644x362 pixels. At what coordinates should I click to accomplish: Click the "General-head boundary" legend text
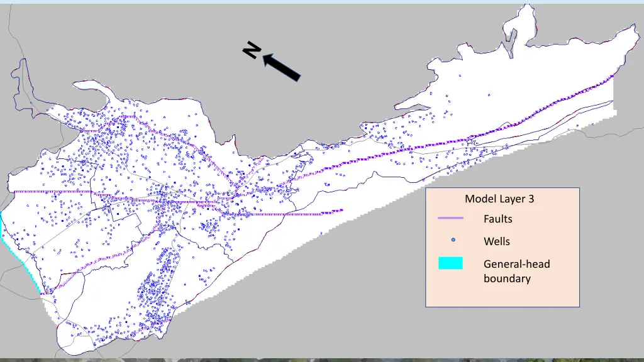pos(516,271)
